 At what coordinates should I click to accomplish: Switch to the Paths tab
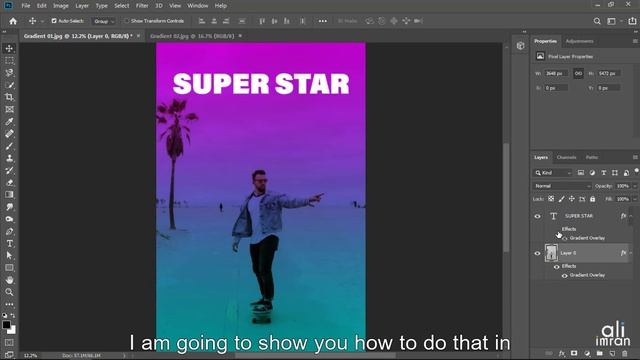(x=592, y=157)
